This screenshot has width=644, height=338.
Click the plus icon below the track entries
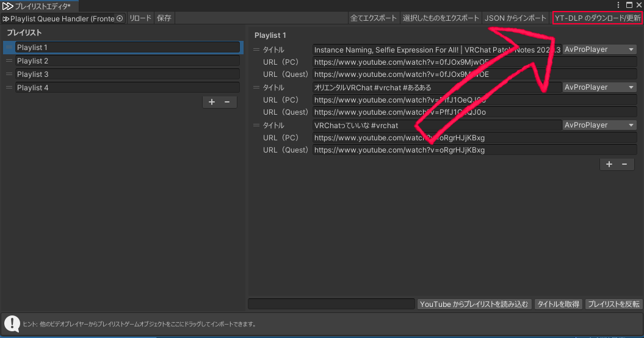click(609, 164)
